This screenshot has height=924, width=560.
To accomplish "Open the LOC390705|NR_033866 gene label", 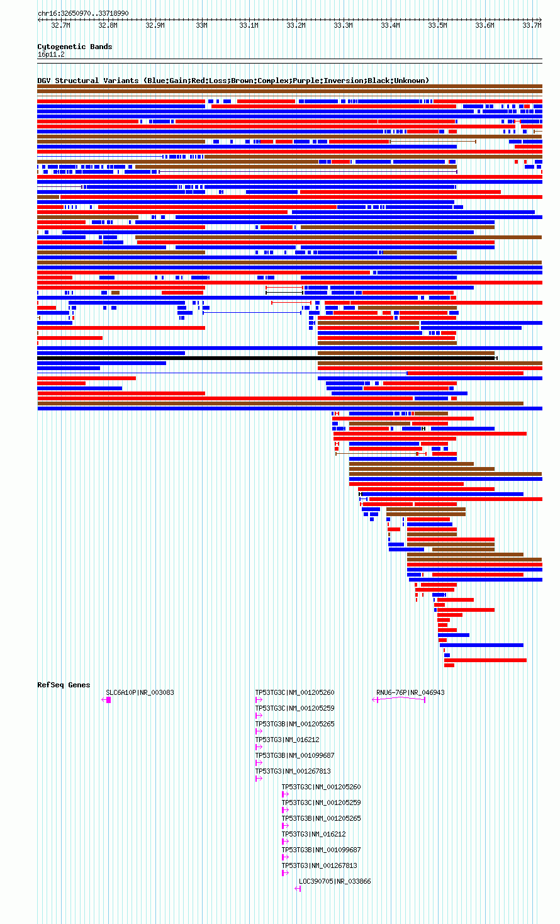I will point(335,881).
